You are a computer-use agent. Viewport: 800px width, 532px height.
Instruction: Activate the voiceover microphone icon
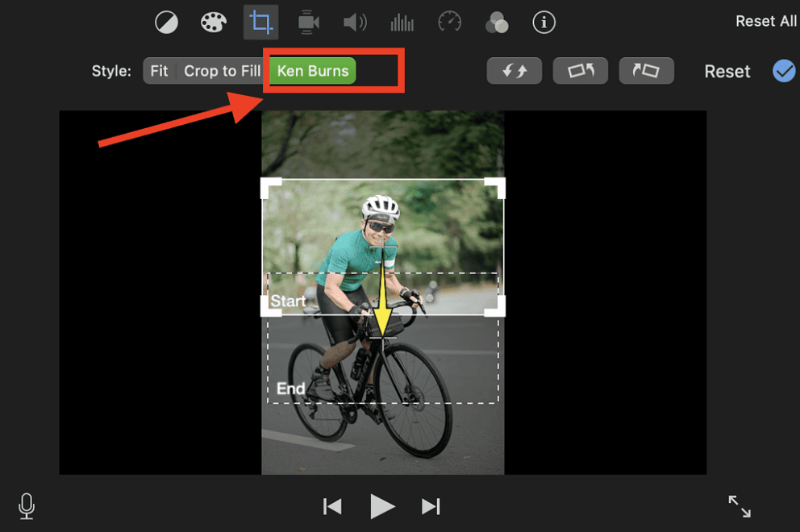pos(26,506)
